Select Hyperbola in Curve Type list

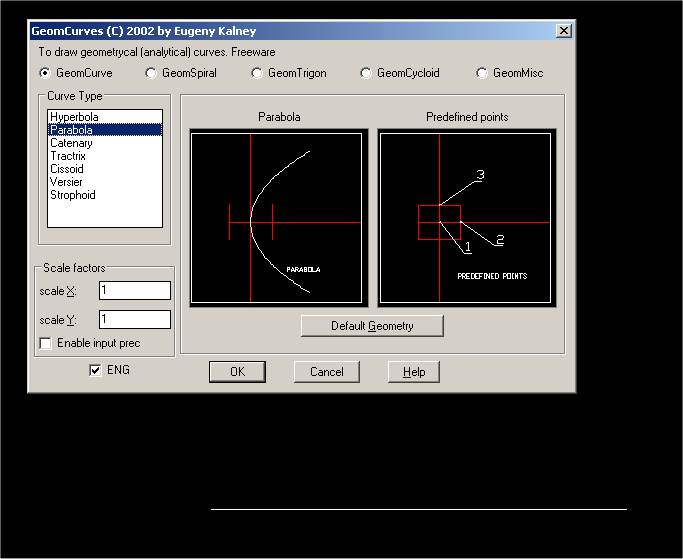74,117
